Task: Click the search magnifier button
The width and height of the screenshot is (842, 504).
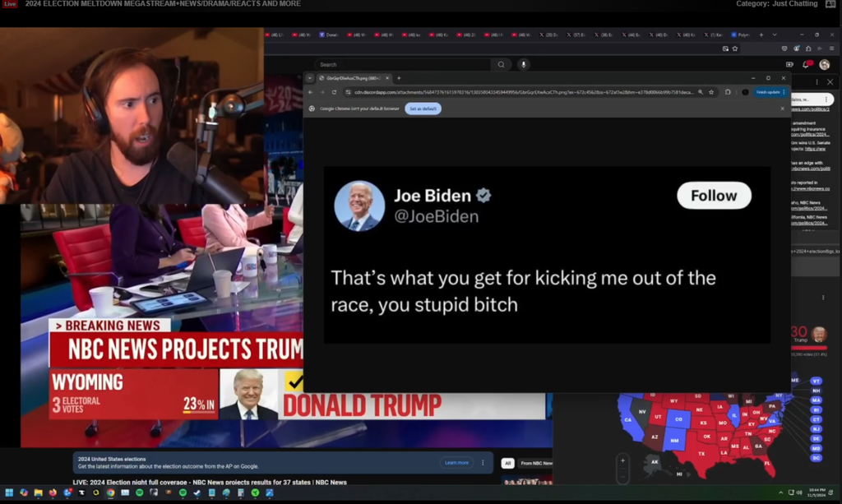Action: (x=501, y=64)
